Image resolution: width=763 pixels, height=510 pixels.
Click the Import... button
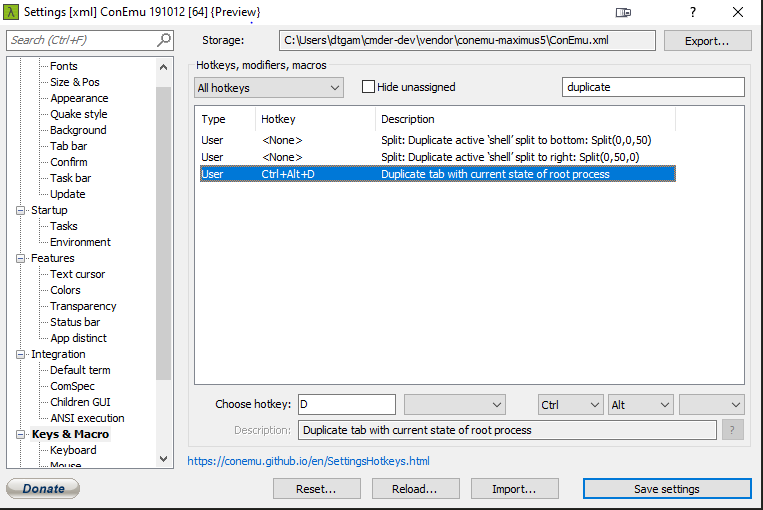click(x=514, y=489)
